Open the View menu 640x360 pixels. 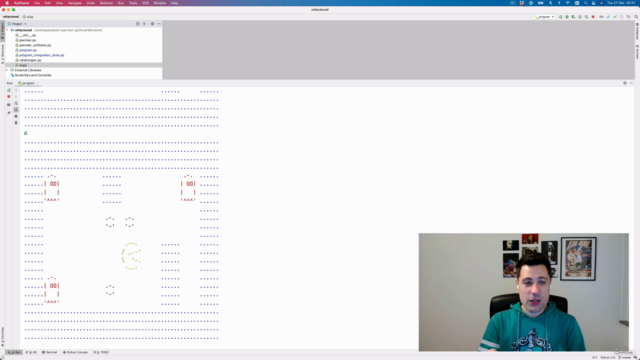coord(59,3)
